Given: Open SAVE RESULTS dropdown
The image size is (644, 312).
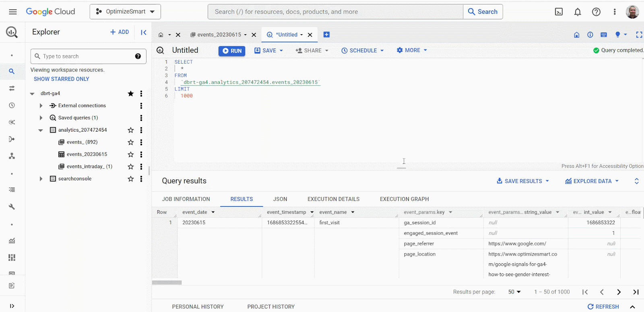Looking at the screenshot, I should 523,181.
